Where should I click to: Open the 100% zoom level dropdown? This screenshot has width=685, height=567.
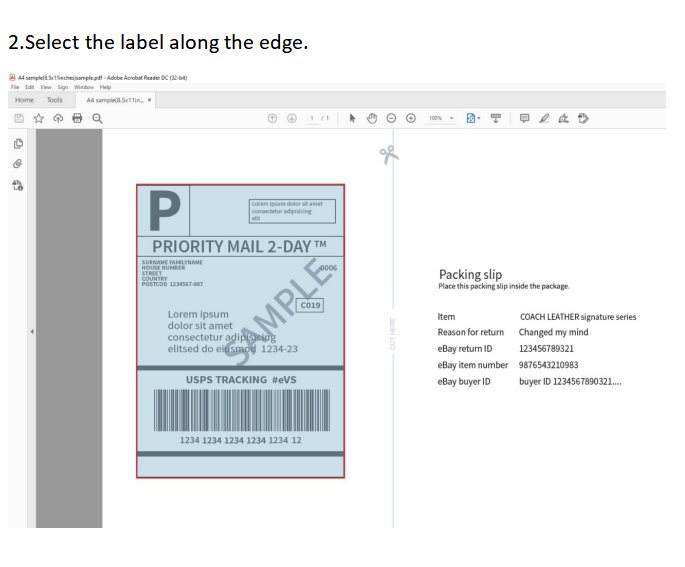pyautogui.click(x=441, y=118)
